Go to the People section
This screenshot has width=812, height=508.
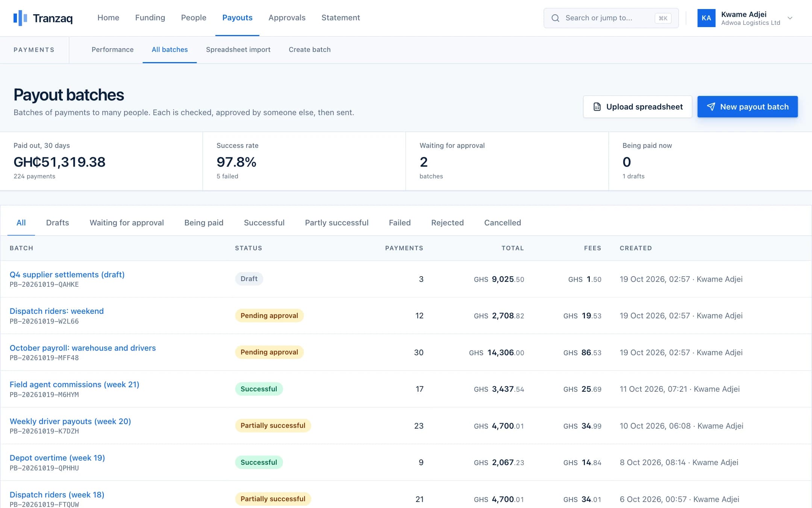194,18
